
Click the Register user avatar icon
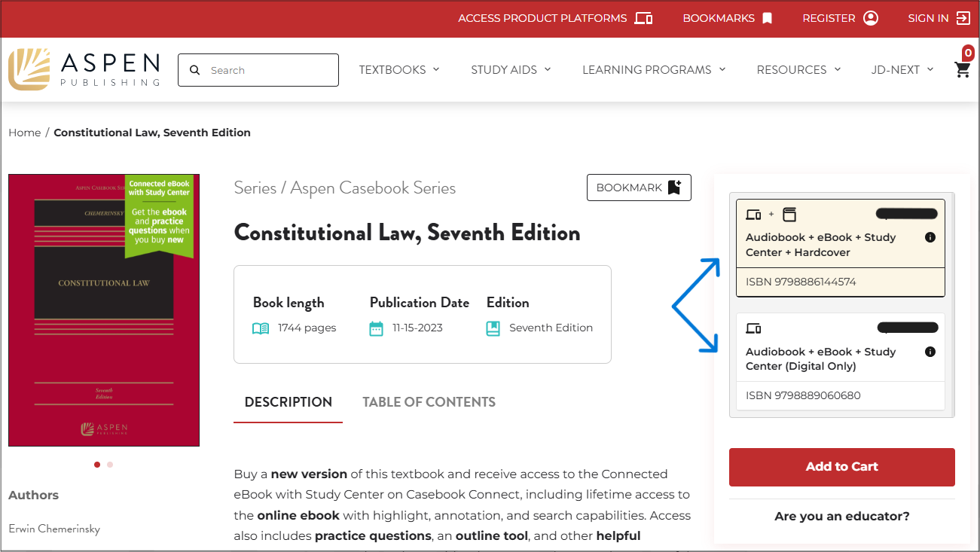click(871, 18)
